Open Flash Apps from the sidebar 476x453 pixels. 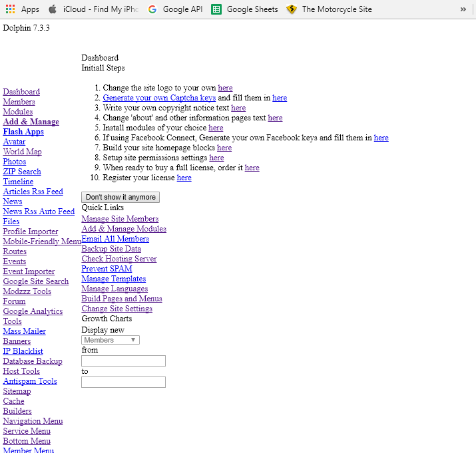coord(23,132)
